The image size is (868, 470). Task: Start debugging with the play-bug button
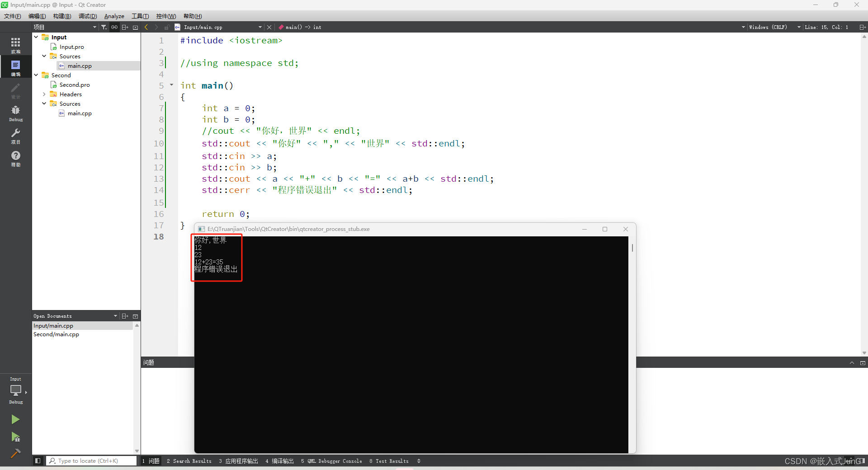15,437
